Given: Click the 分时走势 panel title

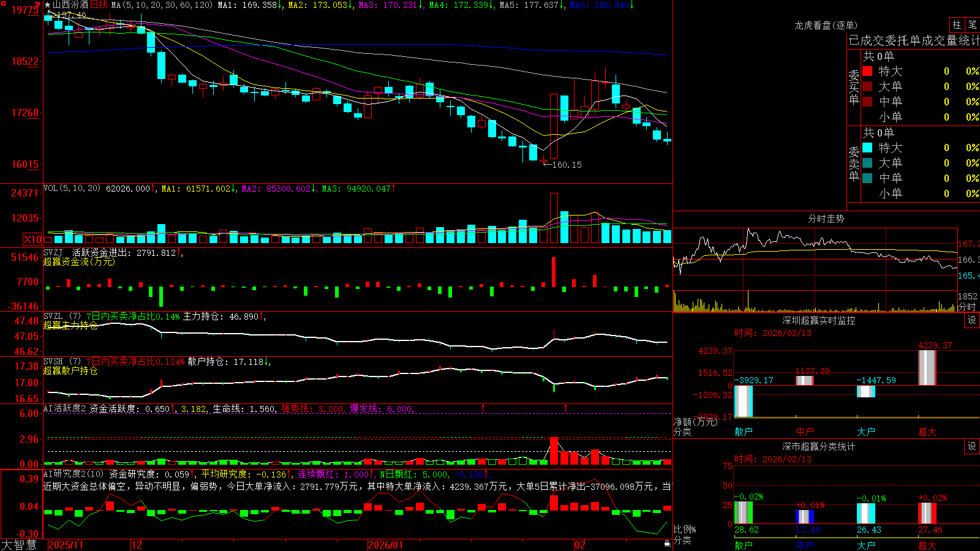Looking at the screenshot, I should (x=826, y=219).
